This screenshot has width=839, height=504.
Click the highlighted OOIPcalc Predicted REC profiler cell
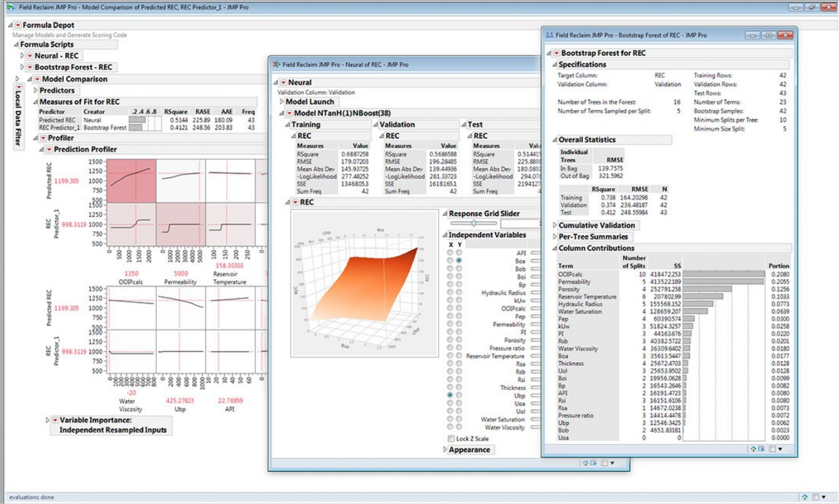point(131,180)
